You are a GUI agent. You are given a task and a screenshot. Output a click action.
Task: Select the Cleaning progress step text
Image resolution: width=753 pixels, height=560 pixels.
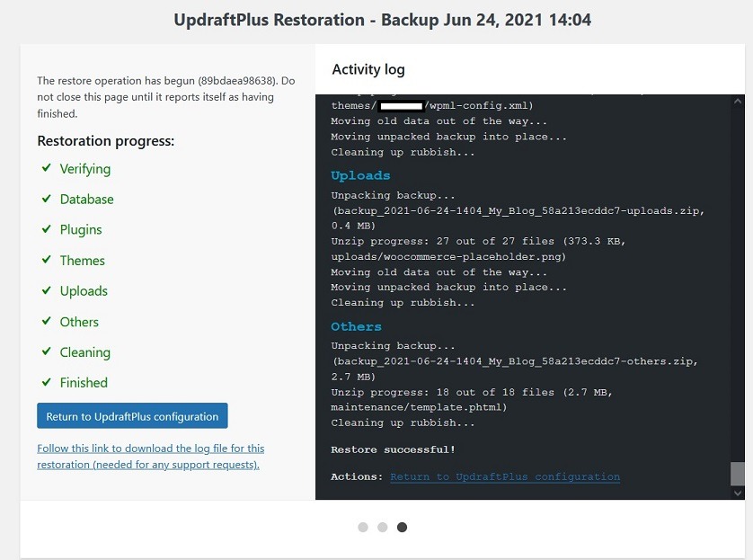[x=85, y=352]
